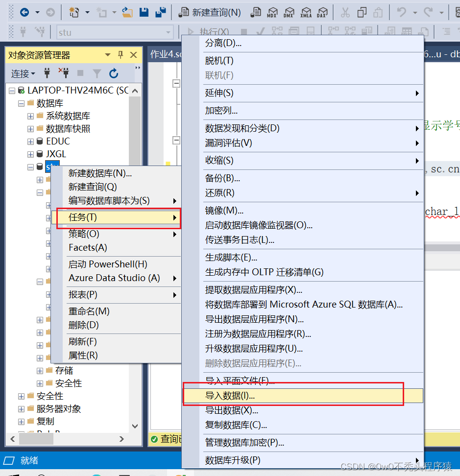Open 编写数据库脚本为(S) submenu
The image size is (460, 476).
coord(117,201)
